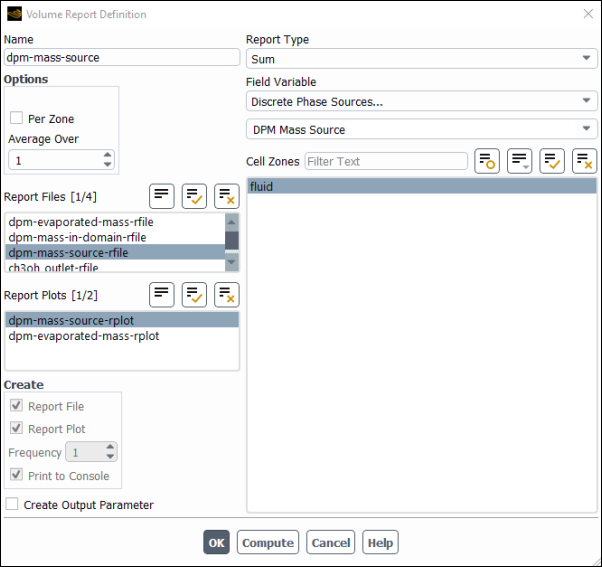Open Discrete Phase Sources field category dropdown
The width and height of the screenshot is (602, 567).
pos(422,101)
